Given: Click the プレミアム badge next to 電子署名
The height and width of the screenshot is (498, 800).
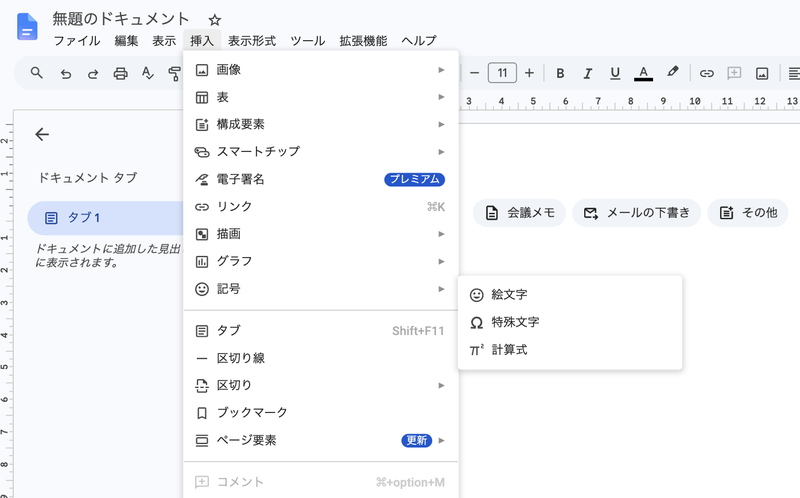Looking at the screenshot, I should point(415,179).
